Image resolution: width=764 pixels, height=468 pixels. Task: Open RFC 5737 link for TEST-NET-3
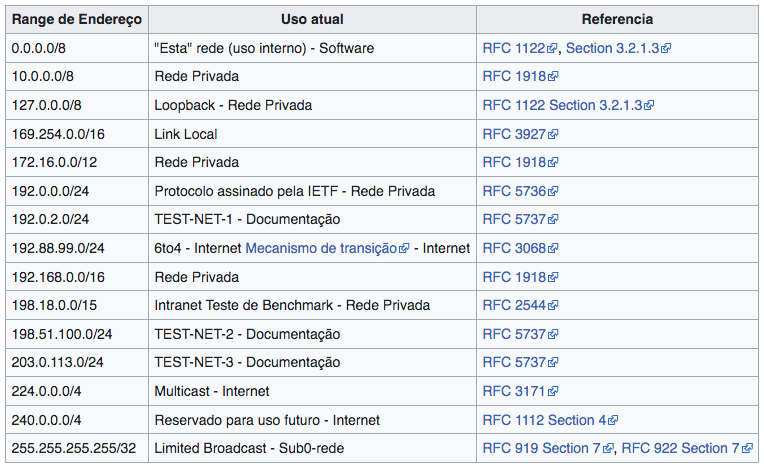tap(514, 362)
